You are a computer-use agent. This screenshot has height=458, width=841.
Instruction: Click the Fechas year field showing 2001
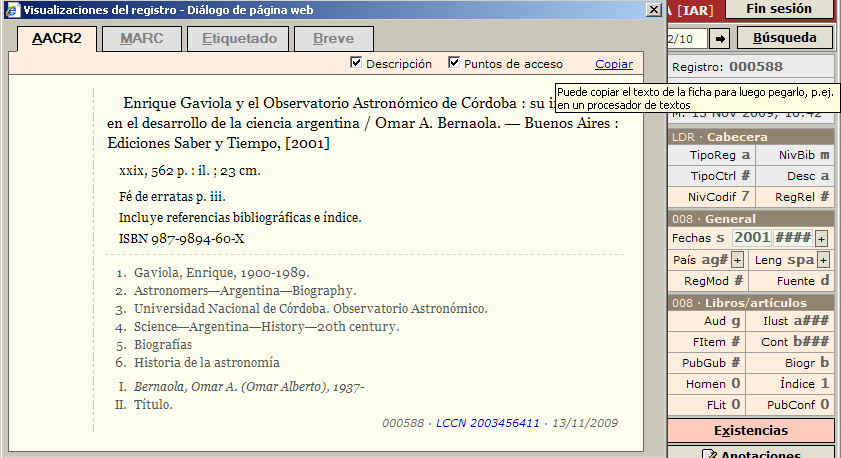pos(751,238)
